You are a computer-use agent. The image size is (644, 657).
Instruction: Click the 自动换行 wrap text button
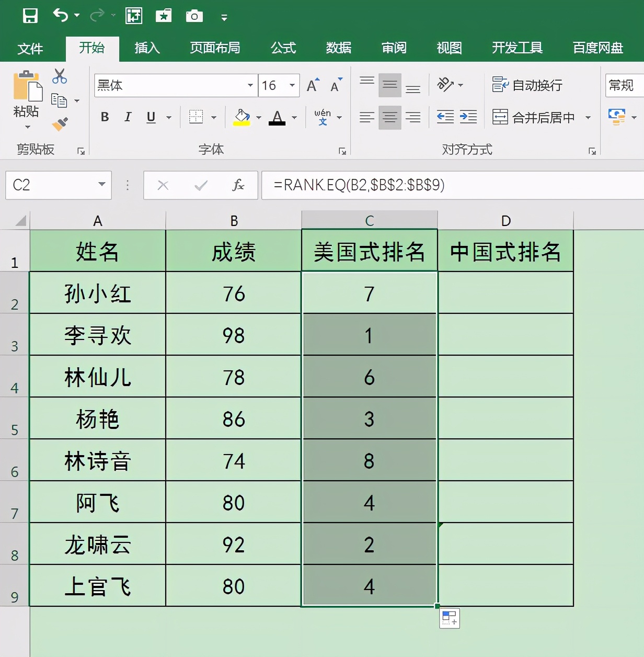[527, 85]
